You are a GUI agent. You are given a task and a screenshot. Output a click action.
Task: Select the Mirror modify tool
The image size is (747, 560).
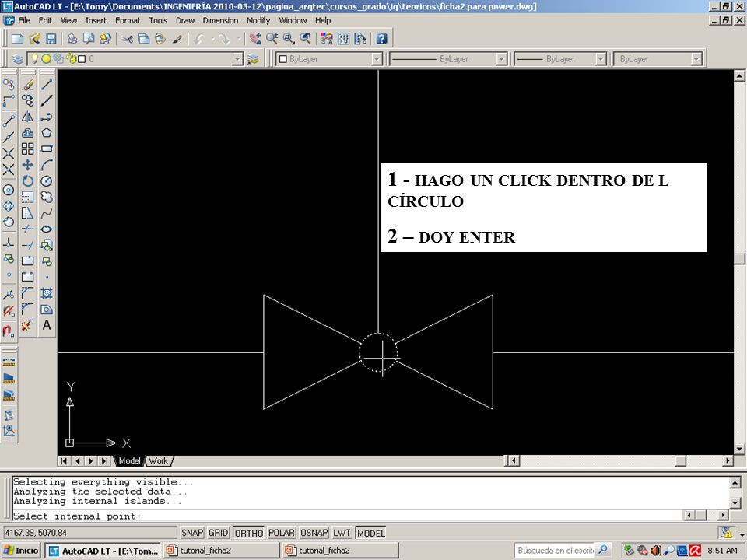point(28,117)
